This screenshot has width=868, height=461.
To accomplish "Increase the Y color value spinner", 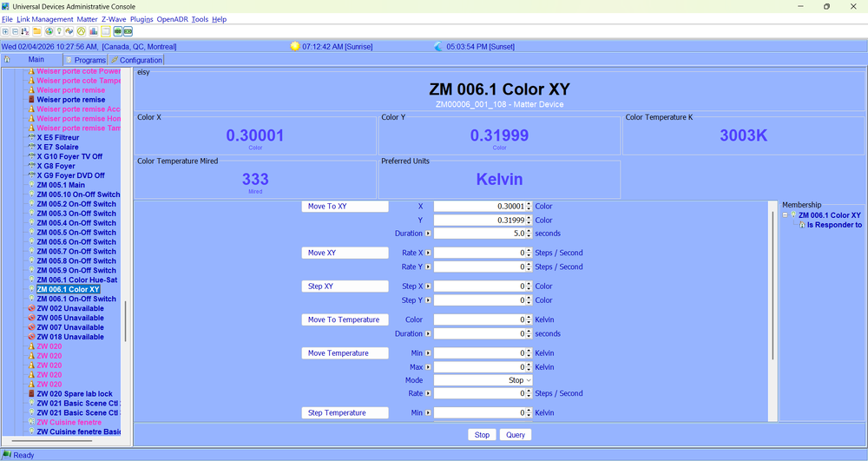I will [529, 218].
